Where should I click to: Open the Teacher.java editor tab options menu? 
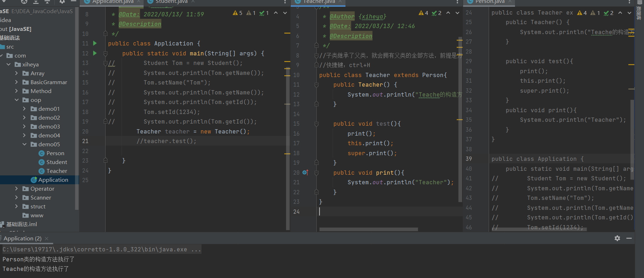457,2
